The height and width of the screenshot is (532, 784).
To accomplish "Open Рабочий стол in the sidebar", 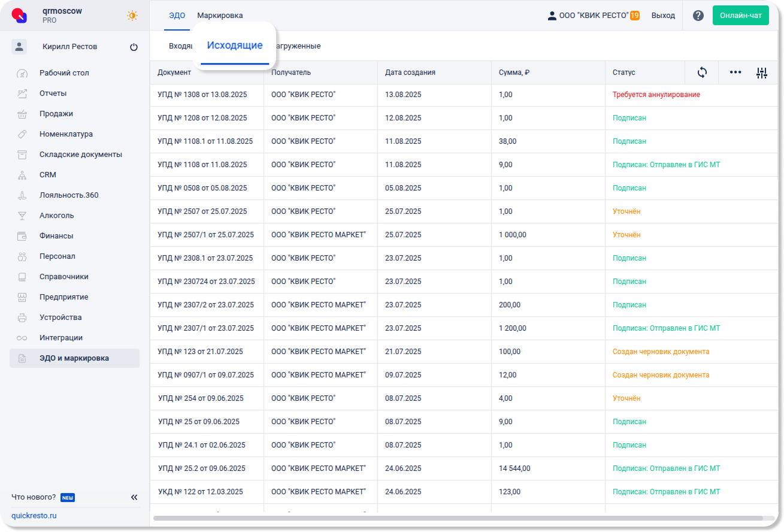I will coord(64,73).
